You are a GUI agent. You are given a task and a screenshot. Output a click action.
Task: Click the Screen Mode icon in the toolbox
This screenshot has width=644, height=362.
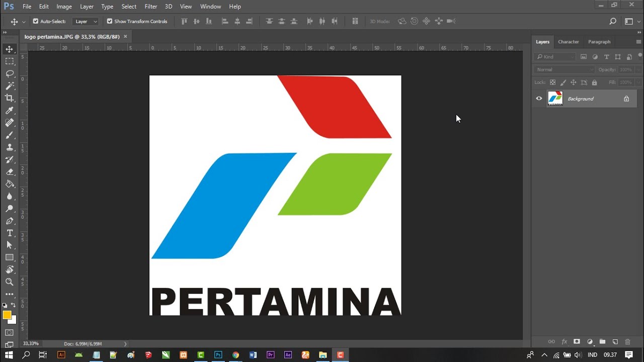click(x=10, y=345)
